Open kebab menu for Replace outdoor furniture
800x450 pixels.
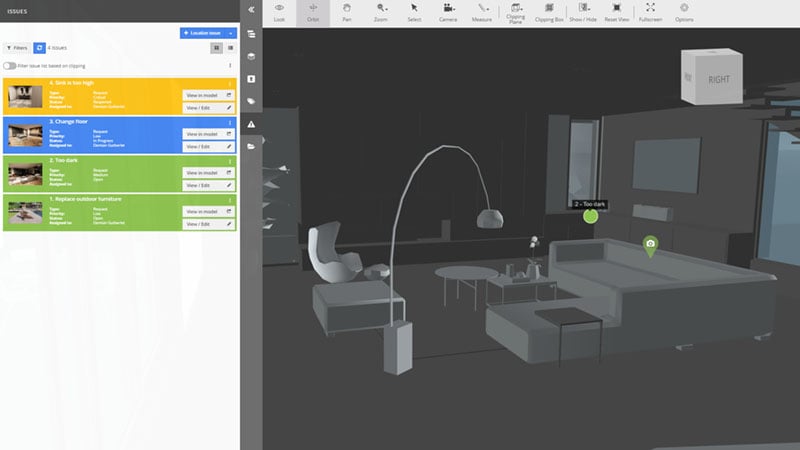[x=230, y=200]
